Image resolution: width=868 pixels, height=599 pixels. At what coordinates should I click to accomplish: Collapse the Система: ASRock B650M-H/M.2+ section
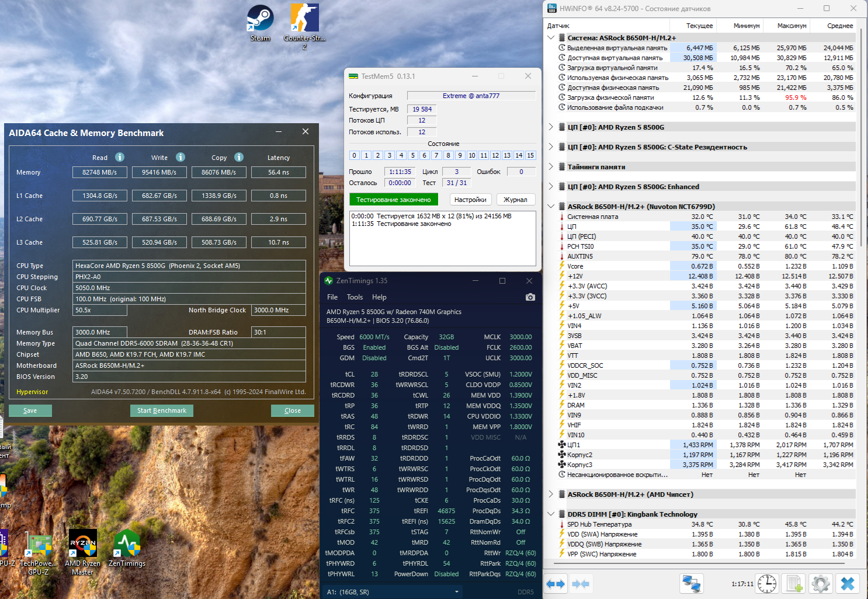click(x=551, y=38)
